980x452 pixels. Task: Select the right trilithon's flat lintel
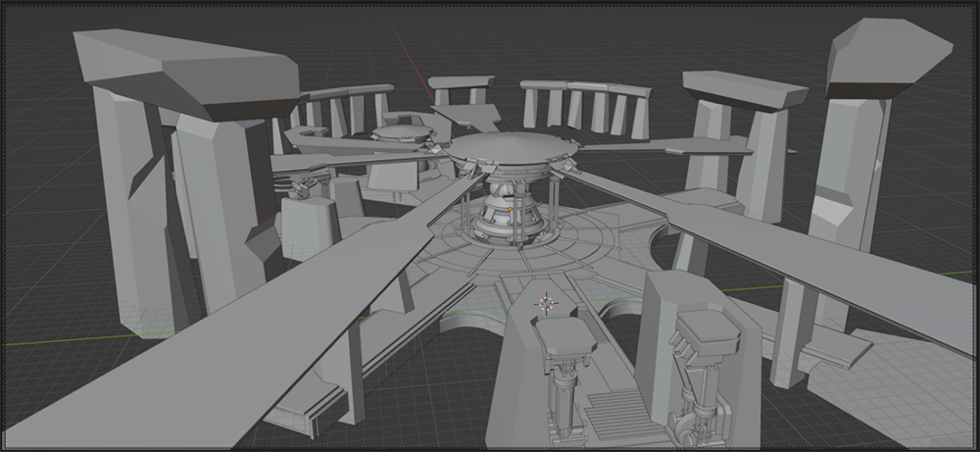[x=743, y=88]
